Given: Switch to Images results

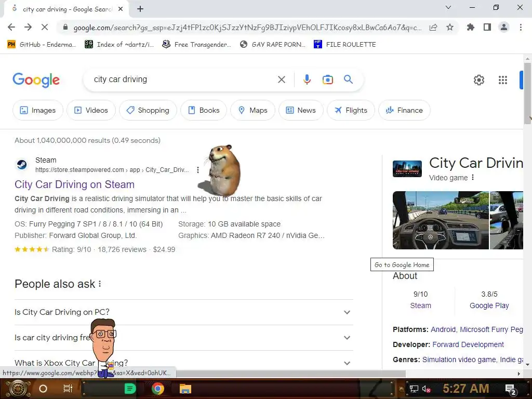Looking at the screenshot, I should tap(37, 110).
